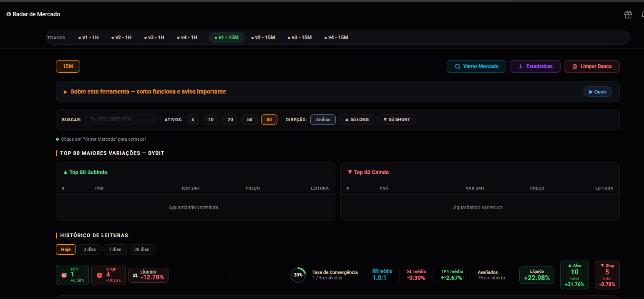Click the TP1 result card
The image size is (644, 299).
click(72, 275)
